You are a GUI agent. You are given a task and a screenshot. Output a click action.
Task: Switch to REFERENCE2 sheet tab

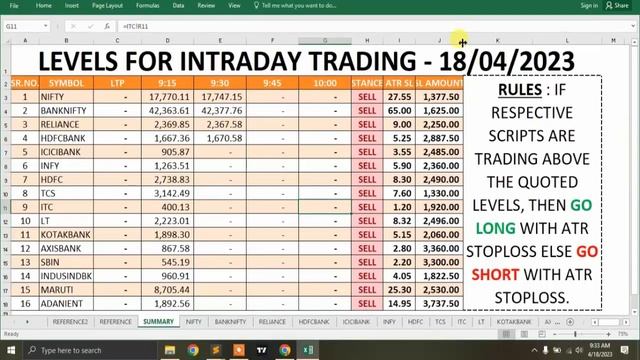pyautogui.click(x=70, y=322)
